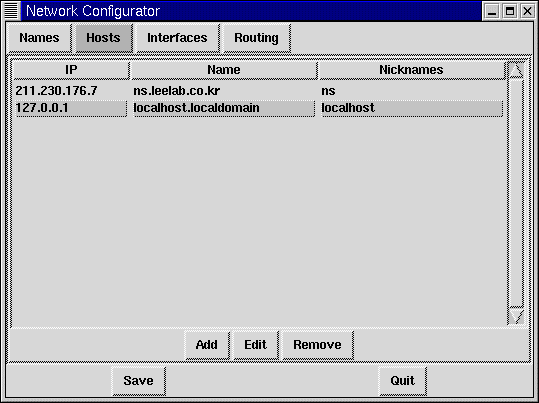Image resolution: width=539 pixels, height=403 pixels.
Task: Click the scroll up arrow in hosts list
Action: 516,70
